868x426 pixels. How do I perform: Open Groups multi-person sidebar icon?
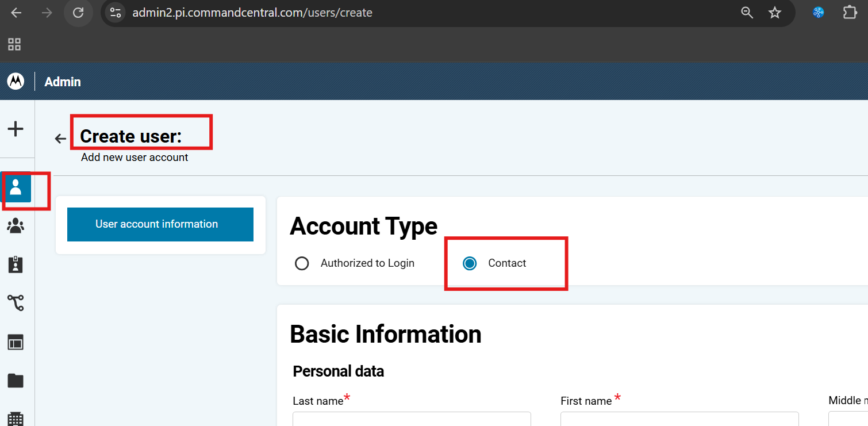16,226
